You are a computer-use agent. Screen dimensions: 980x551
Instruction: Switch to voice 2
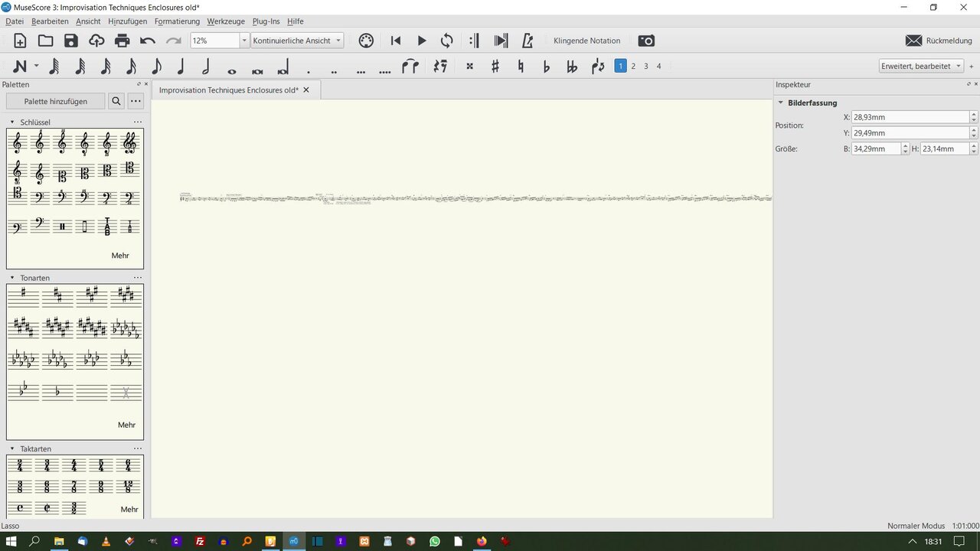coord(633,67)
